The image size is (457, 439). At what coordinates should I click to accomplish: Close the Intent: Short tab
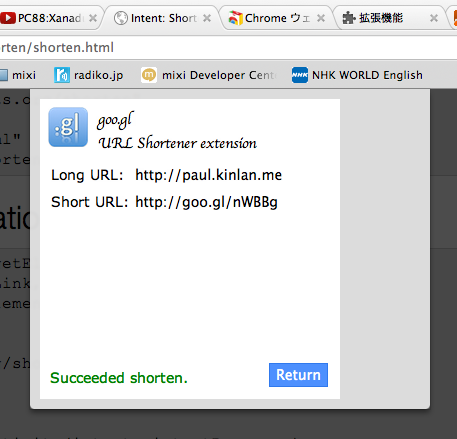(x=207, y=18)
